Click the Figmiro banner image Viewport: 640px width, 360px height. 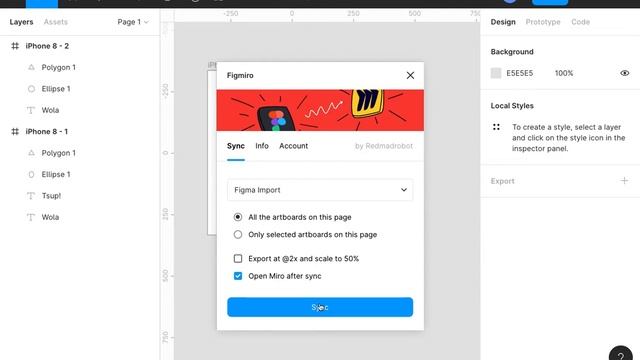(320, 110)
